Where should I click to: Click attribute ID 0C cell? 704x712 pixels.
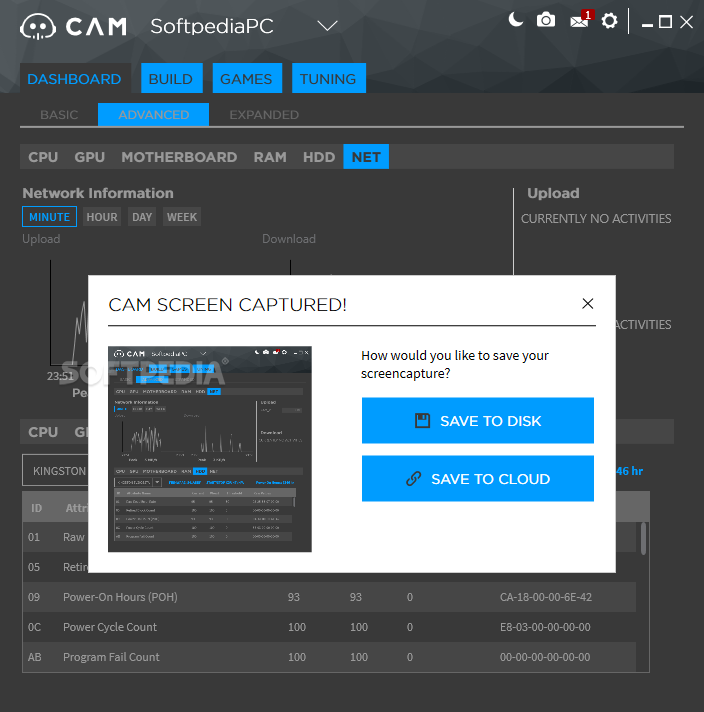click(35, 627)
